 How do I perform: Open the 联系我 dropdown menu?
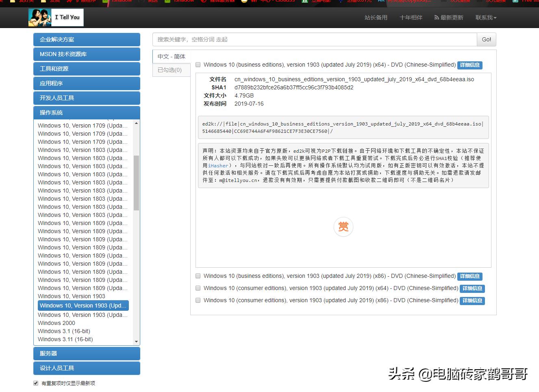486,17
